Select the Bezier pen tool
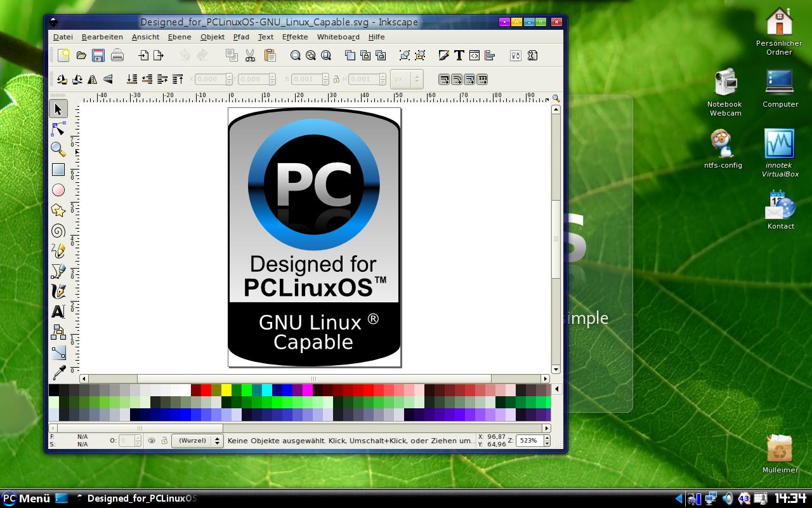 58,271
